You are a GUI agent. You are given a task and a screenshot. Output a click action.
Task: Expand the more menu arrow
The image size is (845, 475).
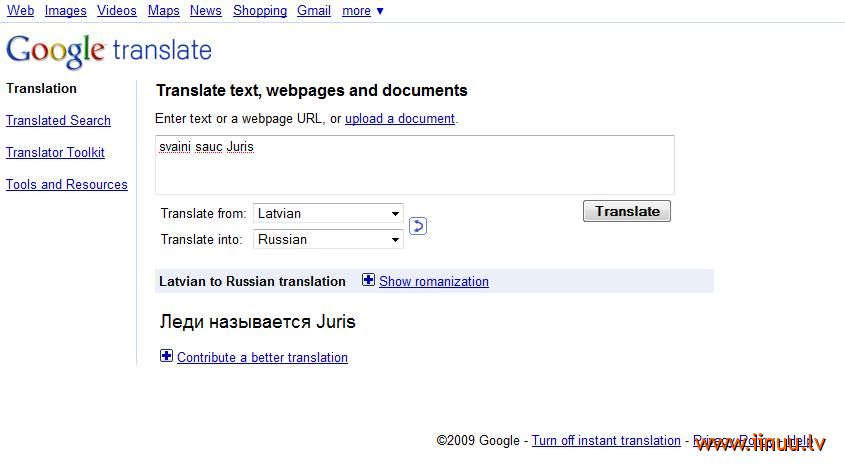click(380, 11)
